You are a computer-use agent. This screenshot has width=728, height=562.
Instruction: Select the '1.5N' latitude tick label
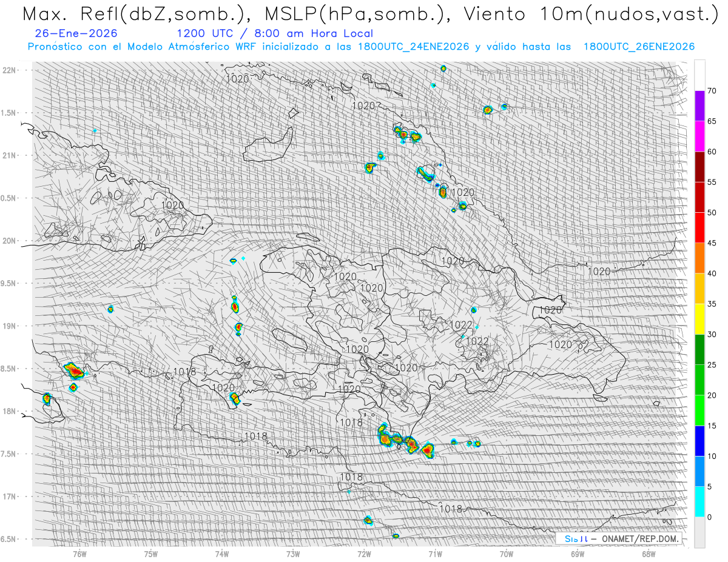(x=9, y=113)
